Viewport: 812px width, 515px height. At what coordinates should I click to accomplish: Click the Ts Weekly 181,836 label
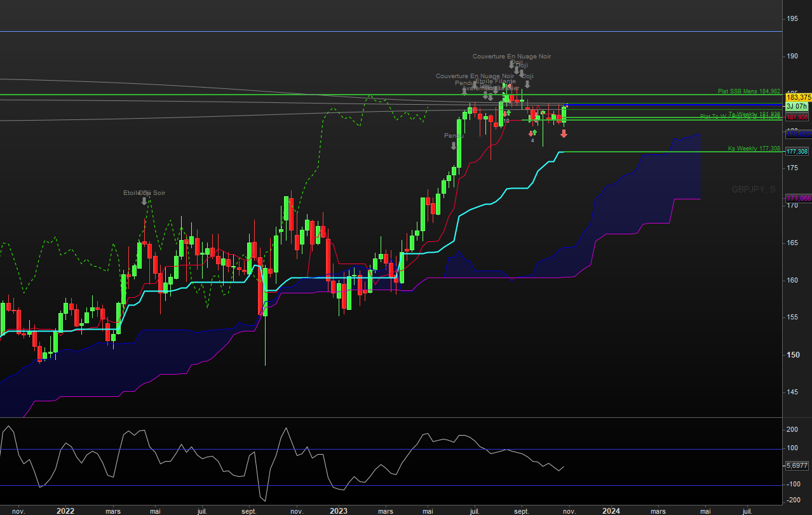(754, 114)
